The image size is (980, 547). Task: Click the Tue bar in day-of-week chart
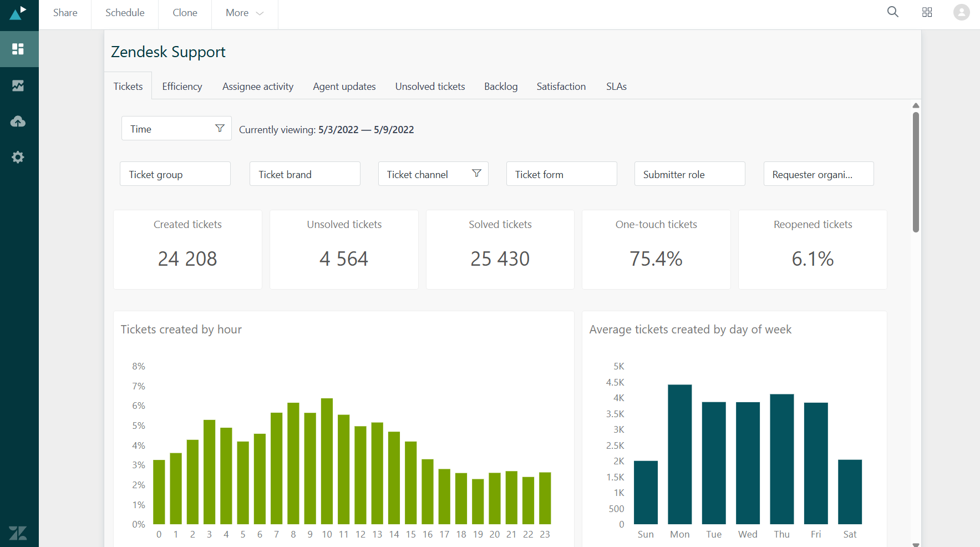[x=714, y=463]
